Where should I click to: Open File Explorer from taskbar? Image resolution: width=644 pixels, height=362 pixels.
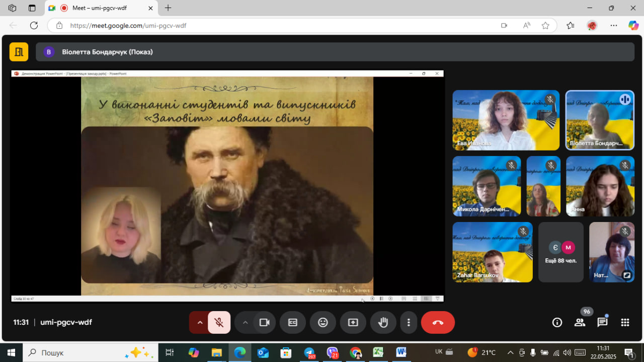pyautogui.click(x=216, y=352)
